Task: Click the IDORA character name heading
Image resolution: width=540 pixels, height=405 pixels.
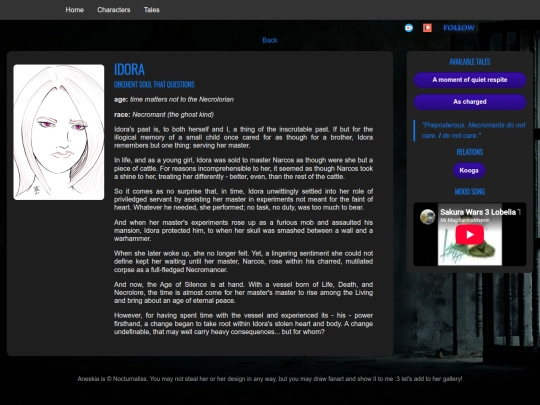Action: click(129, 70)
